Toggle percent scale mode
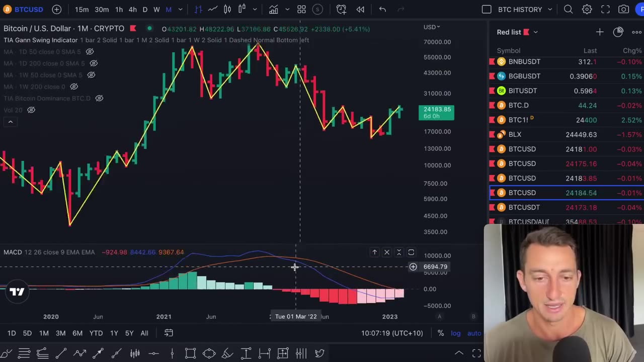Viewport: 644px width, 362px height. coord(441,333)
